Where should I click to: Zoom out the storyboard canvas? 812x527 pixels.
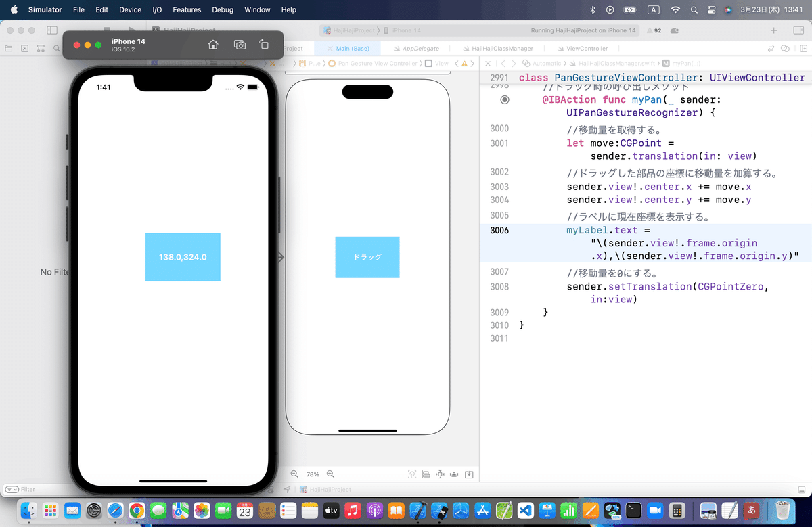pyautogui.click(x=294, y=474)
